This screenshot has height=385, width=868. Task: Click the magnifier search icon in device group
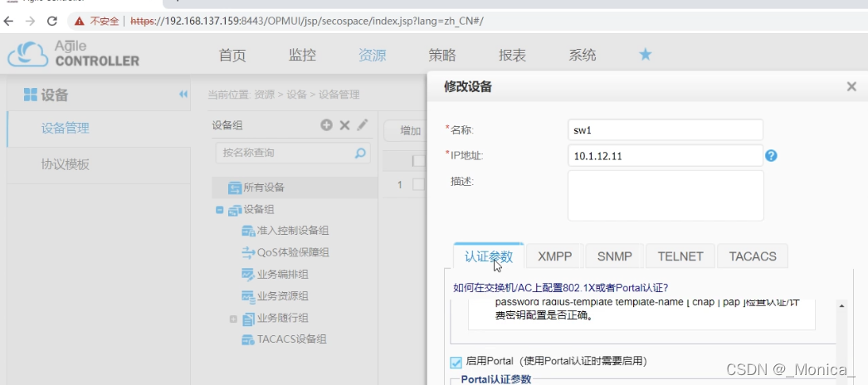click(360, 153)
